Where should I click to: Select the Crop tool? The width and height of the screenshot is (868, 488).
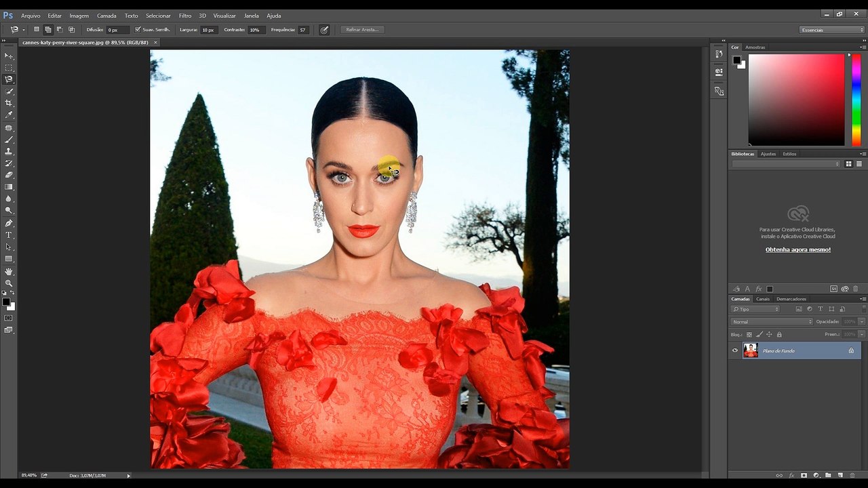point(9,103)
